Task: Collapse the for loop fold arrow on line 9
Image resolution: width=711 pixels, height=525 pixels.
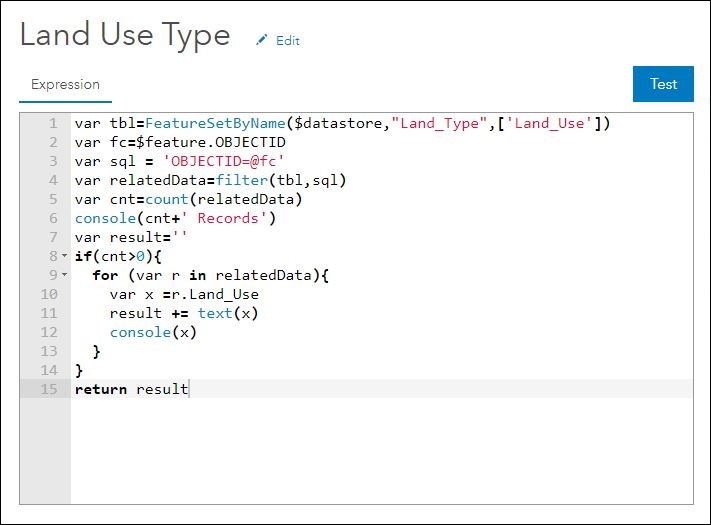Action: click(x=64, y=275)
